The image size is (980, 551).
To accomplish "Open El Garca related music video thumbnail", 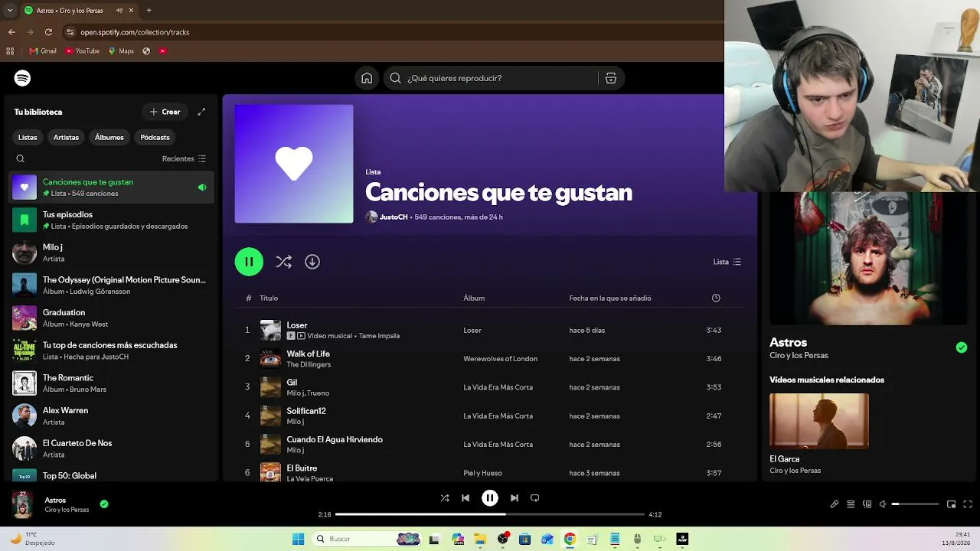I will pos(819,421).
